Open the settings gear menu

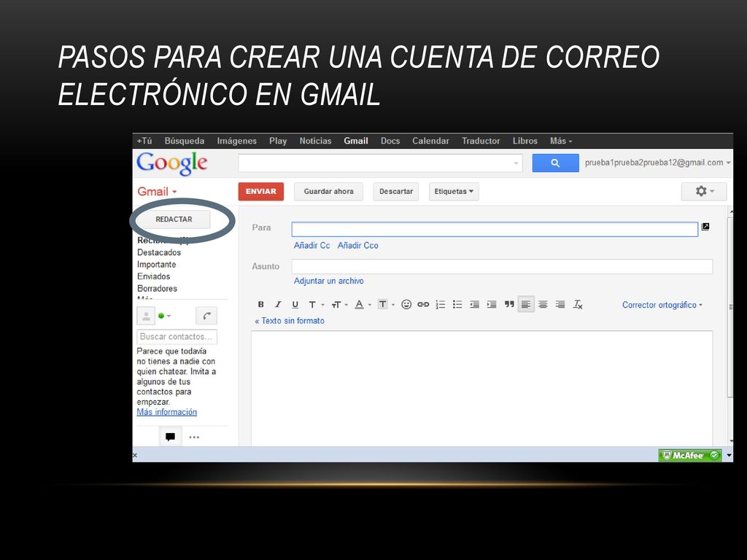click(x=704, y=192)
